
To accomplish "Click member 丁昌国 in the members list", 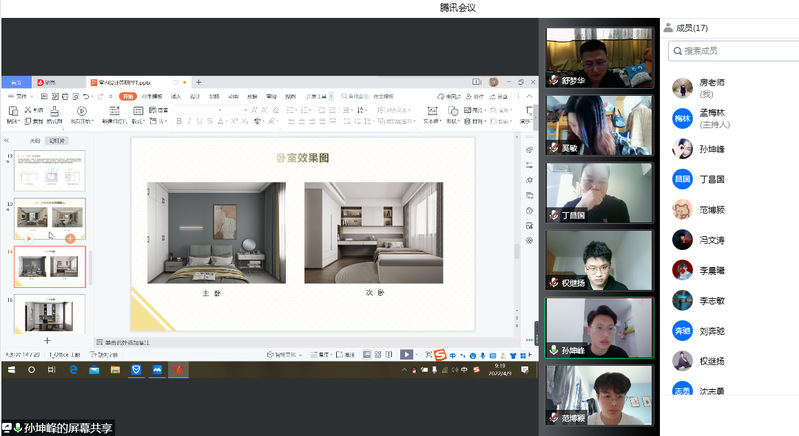I will point(710,180).
